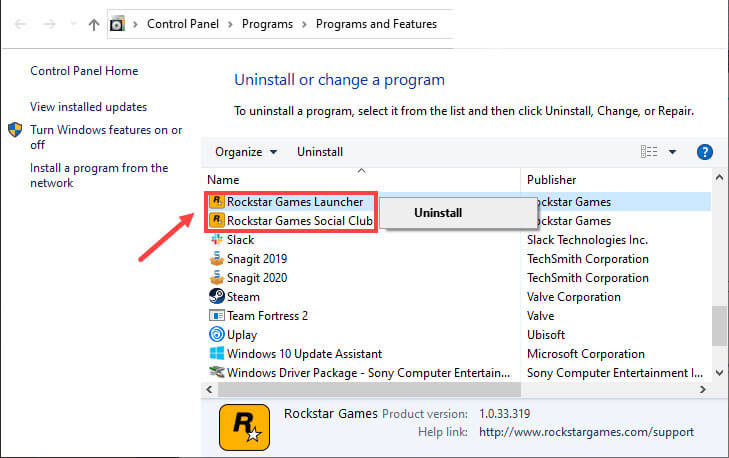This screenshot has width=729, height=458.
Task: Click Uninstall in the toolbar
Action: coord(320,152)
